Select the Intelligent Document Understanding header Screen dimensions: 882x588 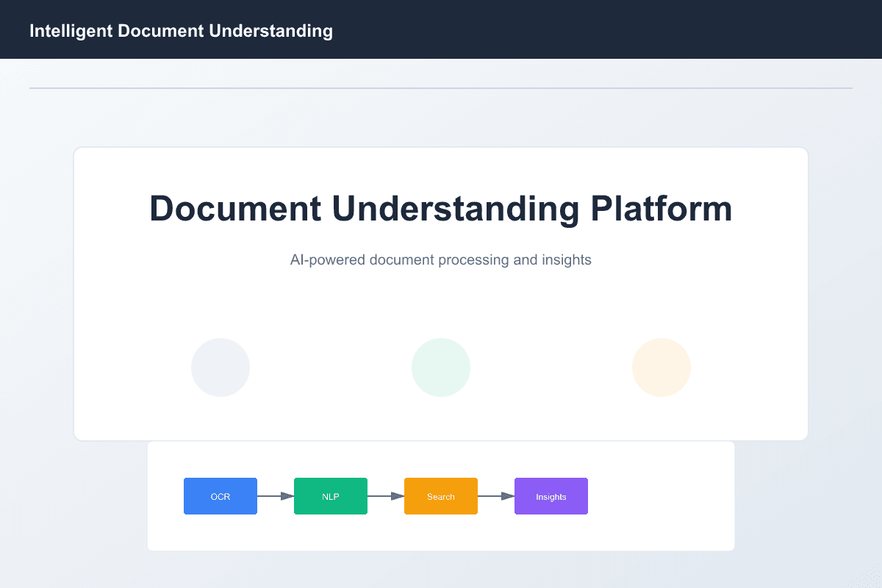(x=182, y=30)
